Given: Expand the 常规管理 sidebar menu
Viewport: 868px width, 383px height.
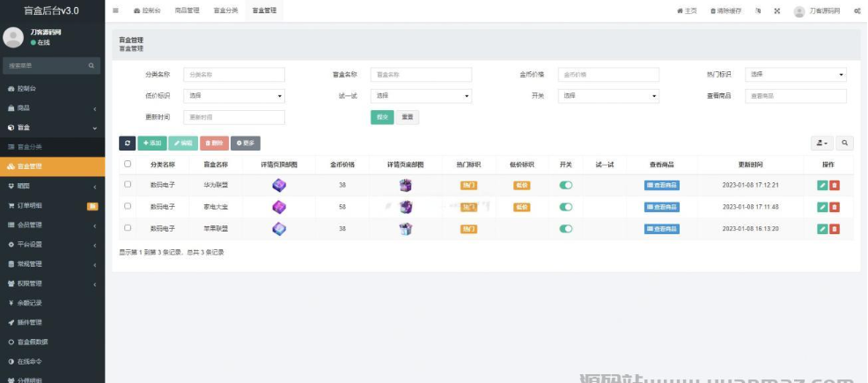Looking at the screenshot, I should pos(53,264).
